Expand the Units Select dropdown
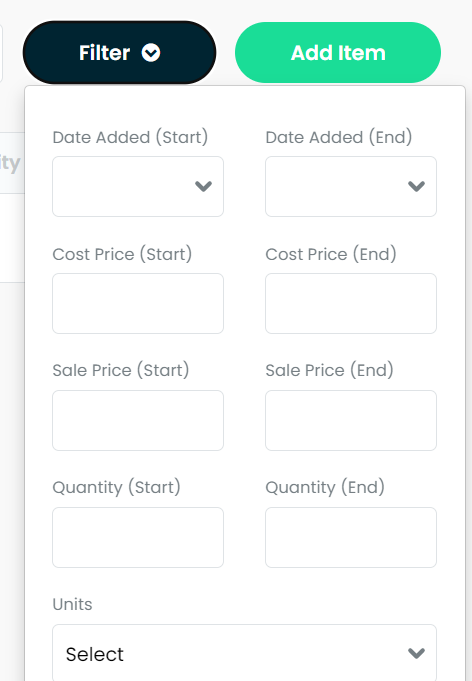 [x=244, y=653]
